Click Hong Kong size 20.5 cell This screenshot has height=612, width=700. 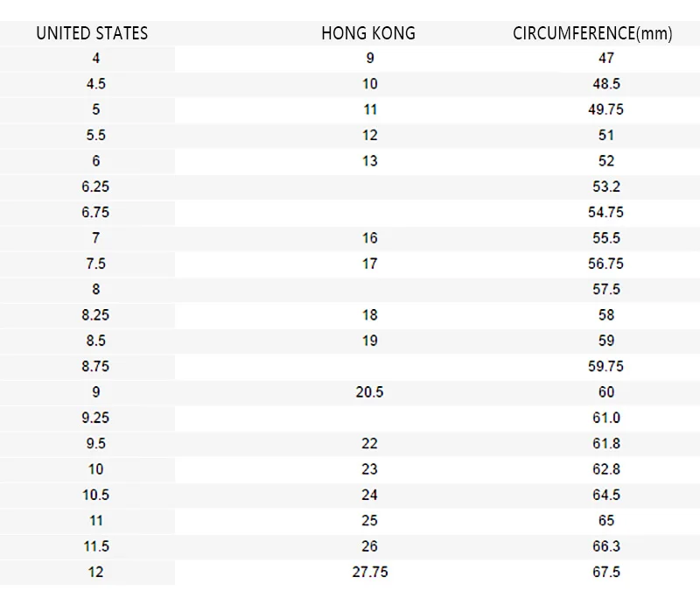click(369, 392)
